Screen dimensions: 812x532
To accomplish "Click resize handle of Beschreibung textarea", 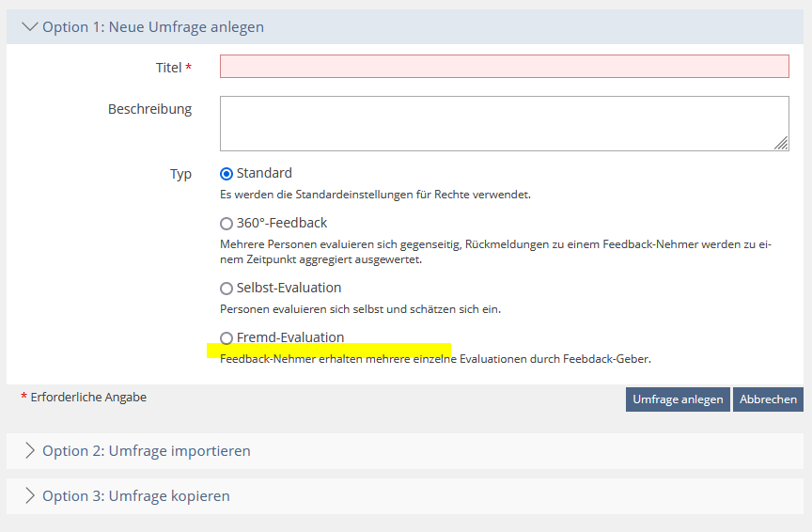I will [x=782, y=143].
